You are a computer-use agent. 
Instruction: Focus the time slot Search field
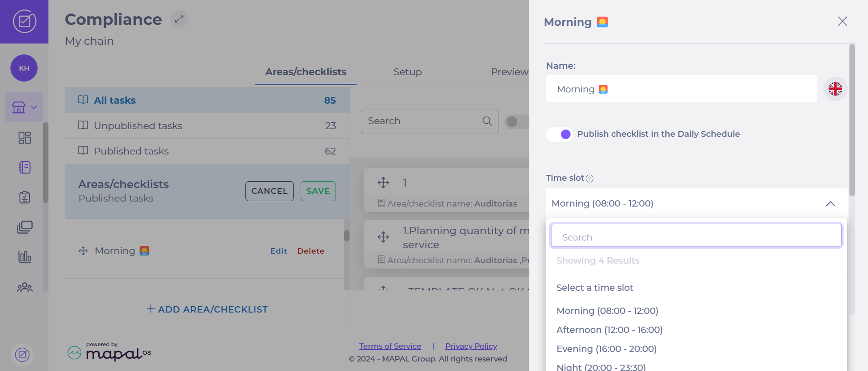(696, 237)
